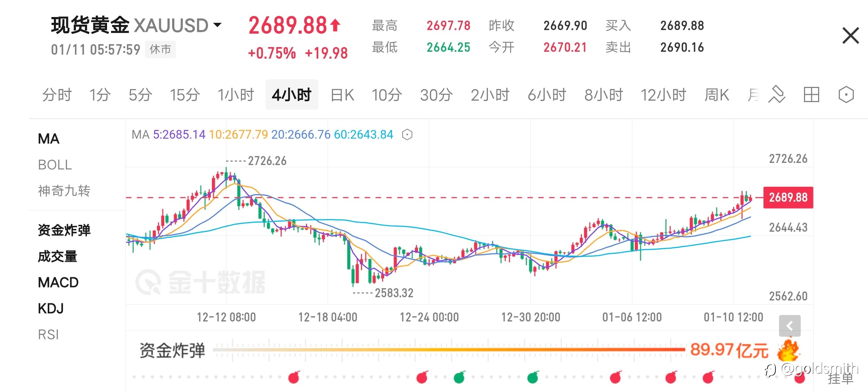Select the KDJ indicator
The image size is (868, 391).
[51, 308]
